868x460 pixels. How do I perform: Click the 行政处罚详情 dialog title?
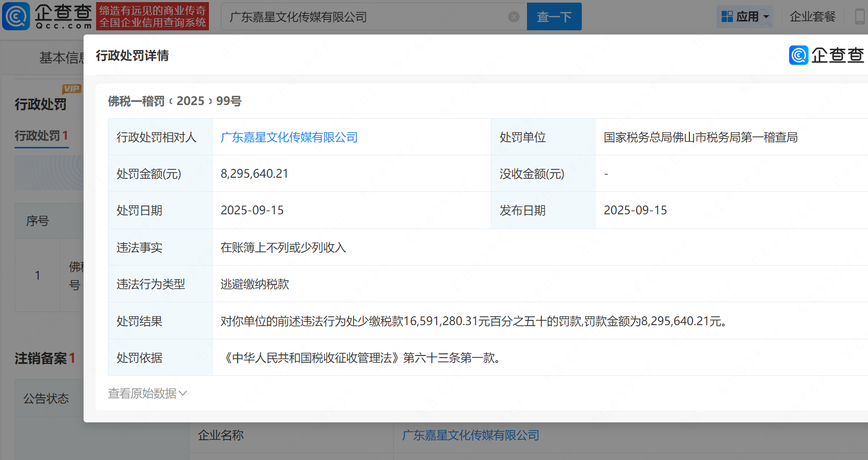[x=132, y=55]
